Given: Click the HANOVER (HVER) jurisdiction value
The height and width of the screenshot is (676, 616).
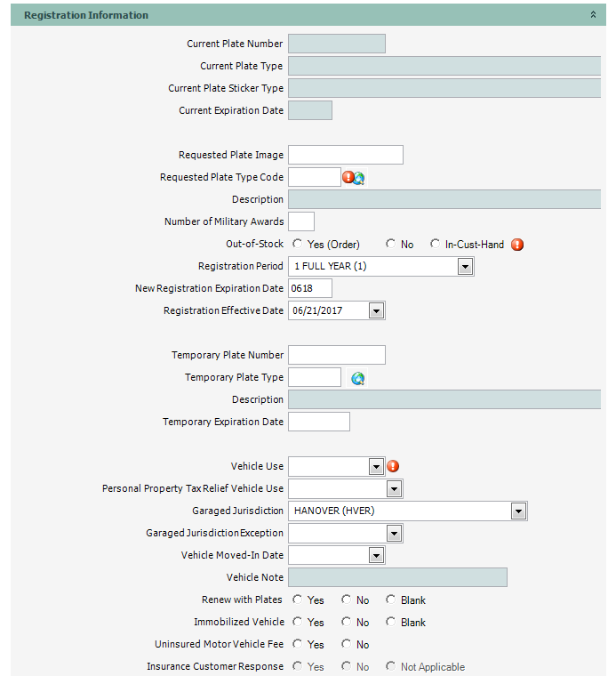Looking at the screenshot, I should coord(334,511).
